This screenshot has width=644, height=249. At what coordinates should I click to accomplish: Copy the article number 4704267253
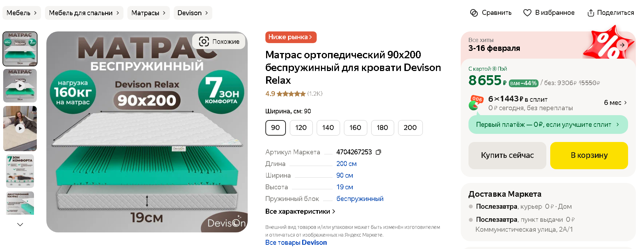[378, 152]
